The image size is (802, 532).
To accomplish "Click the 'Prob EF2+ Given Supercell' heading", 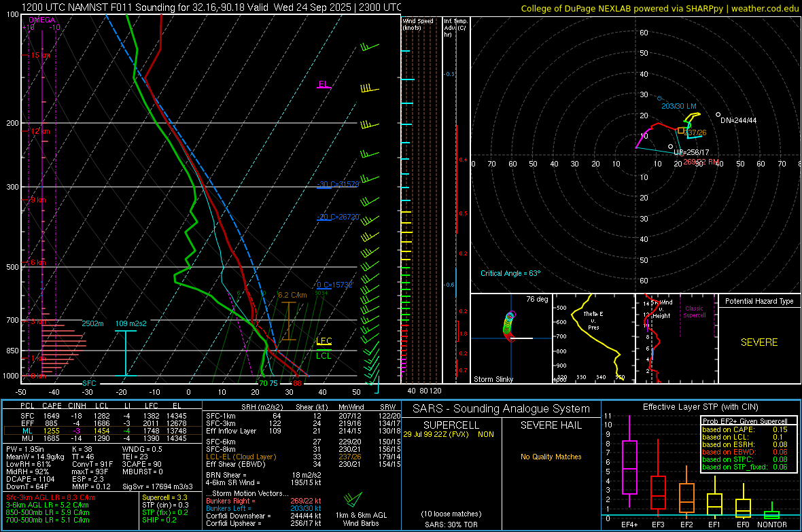I will point(745,421).
